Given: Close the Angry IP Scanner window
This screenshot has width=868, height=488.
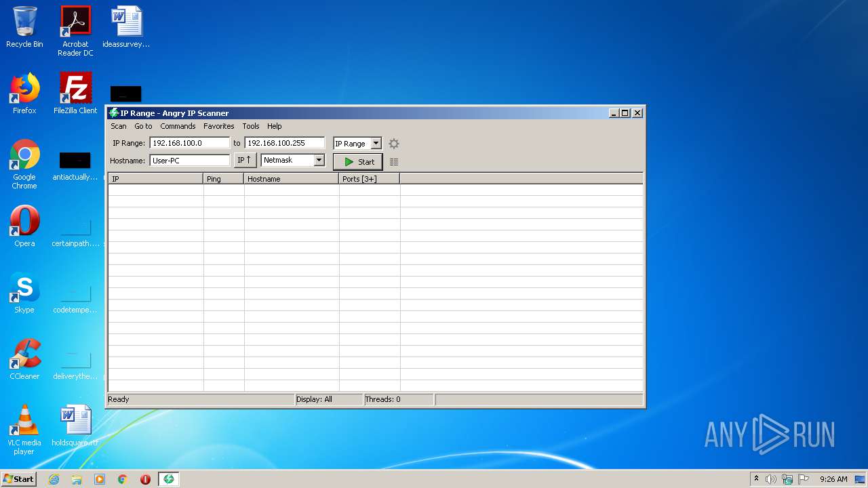Looking at the screenshot, I should click(x=637, y=113).
